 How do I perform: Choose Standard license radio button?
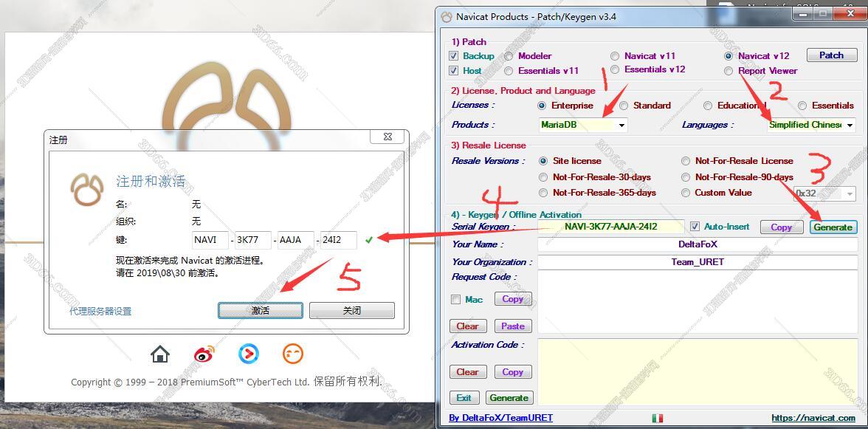point(624,105)
